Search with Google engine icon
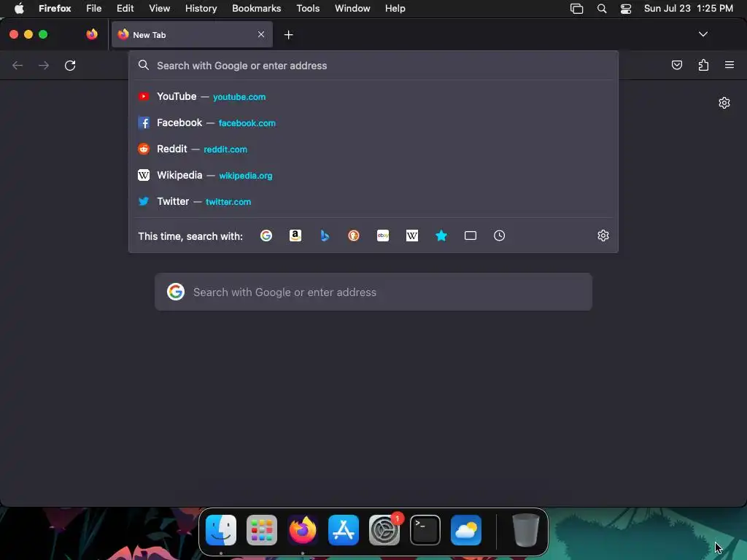 tap(266, 236)
